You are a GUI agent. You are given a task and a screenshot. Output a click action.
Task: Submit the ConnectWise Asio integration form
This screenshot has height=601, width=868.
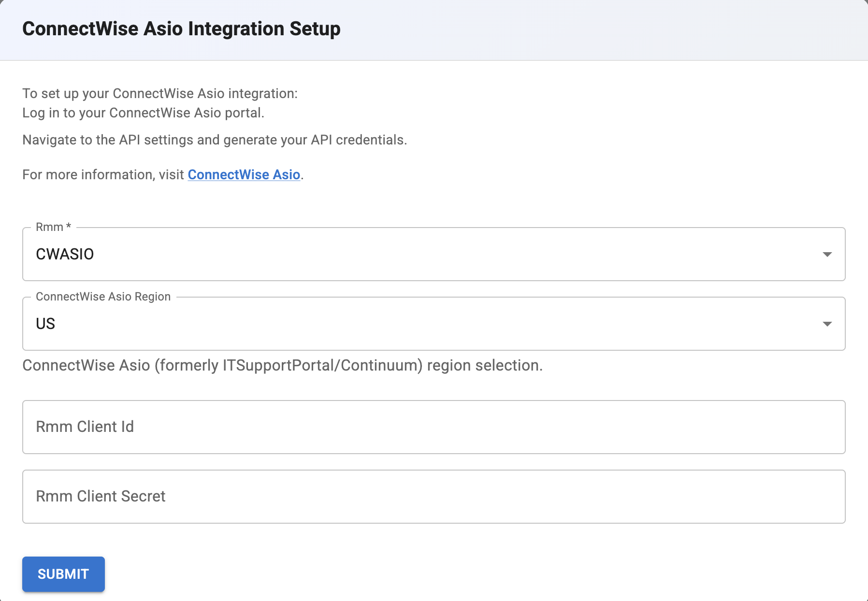pos(63,574)
